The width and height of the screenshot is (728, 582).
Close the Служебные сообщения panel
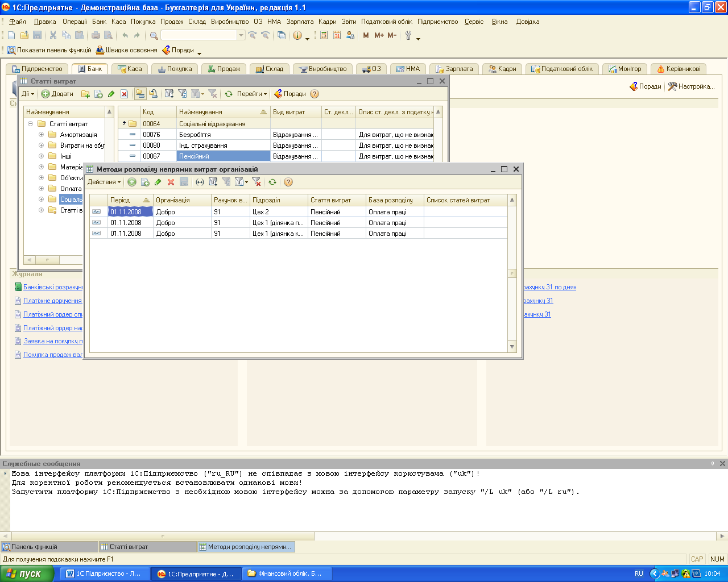pos(723,464)
